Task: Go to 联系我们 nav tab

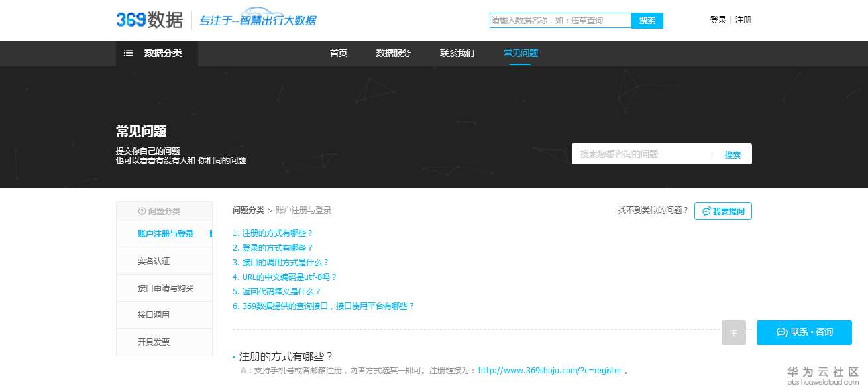Action: click(x=457, y=53)
